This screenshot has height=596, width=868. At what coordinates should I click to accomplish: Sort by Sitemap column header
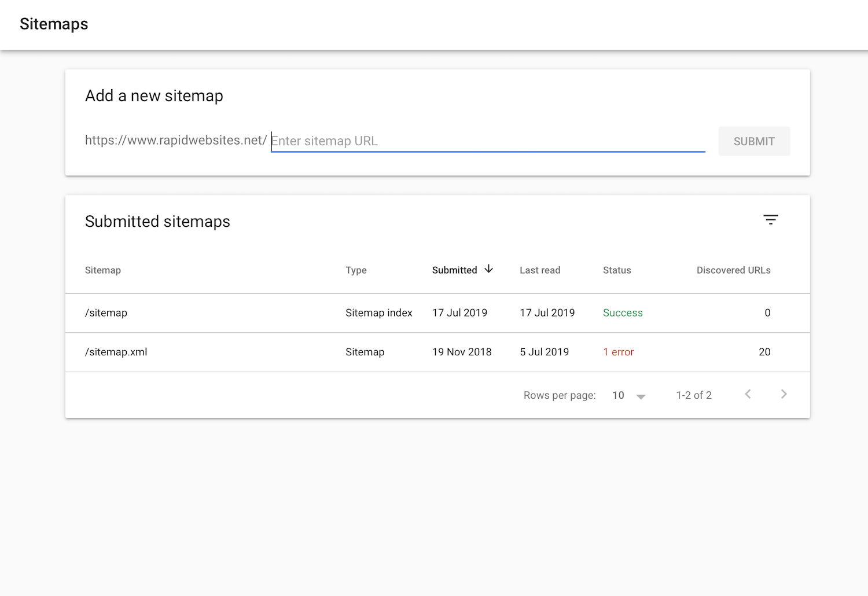[103, 270]
